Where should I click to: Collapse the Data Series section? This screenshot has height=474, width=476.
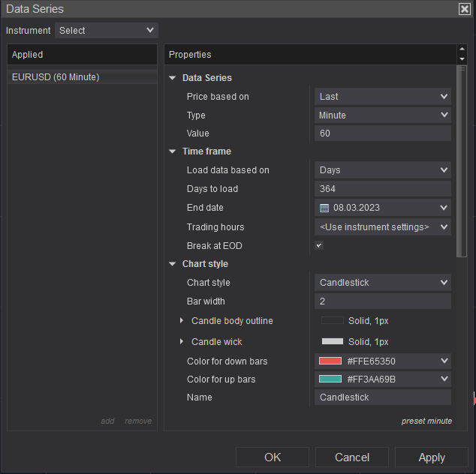(173, 78)
